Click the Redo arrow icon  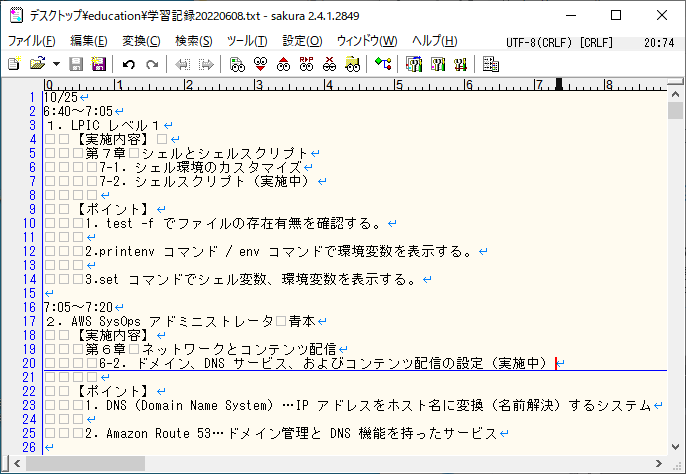point(152,64)
